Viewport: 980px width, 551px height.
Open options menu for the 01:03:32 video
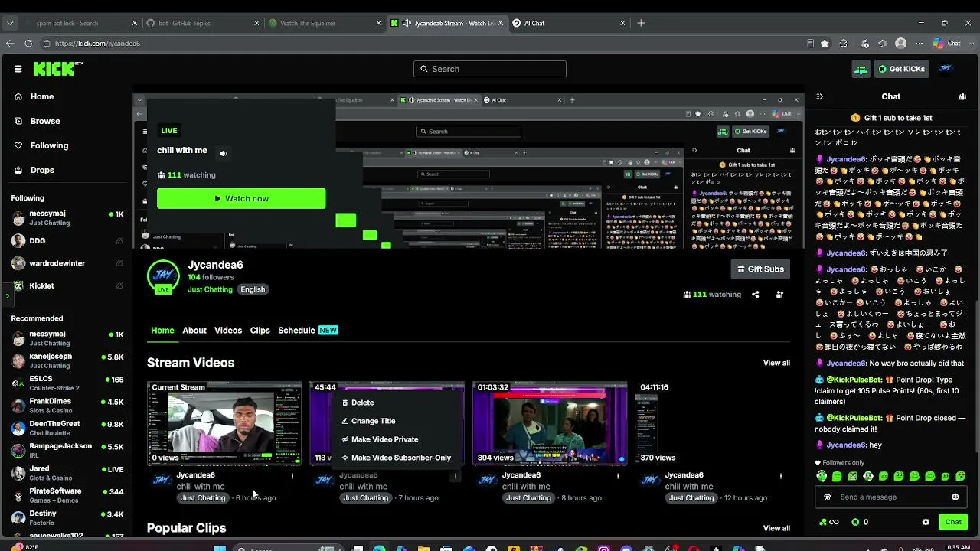618,476
